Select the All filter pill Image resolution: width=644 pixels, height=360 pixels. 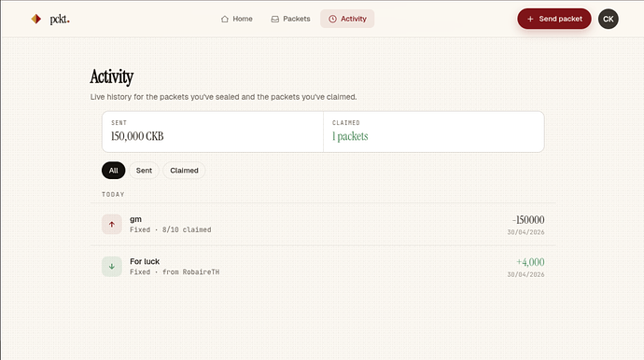pyautogui.click(x=113, y=171)
